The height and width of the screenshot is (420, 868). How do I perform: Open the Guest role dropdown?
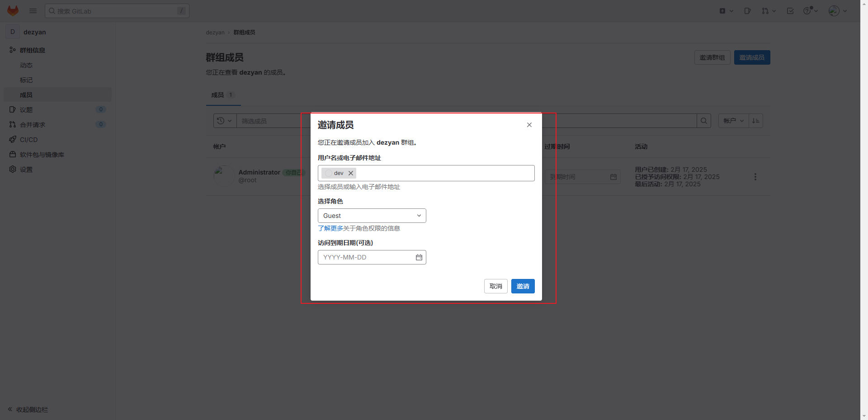tap(372, 216)
